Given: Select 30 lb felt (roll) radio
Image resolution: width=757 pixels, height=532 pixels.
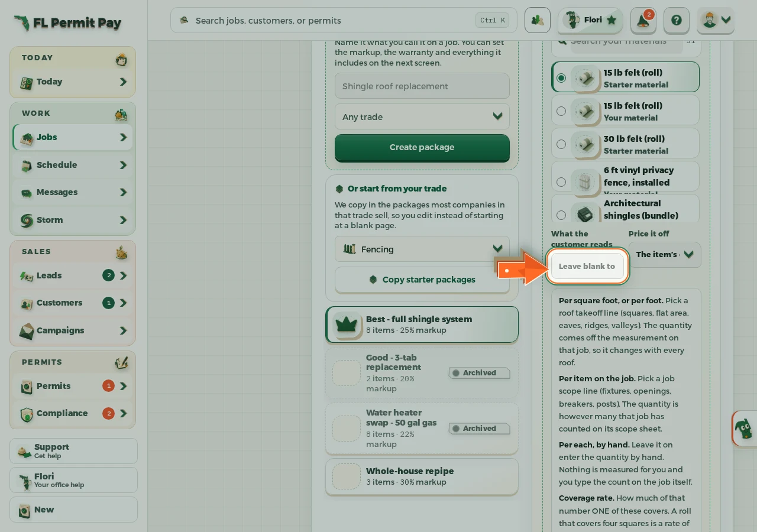Looking at the screenshot, I should (x=561, y=144).
